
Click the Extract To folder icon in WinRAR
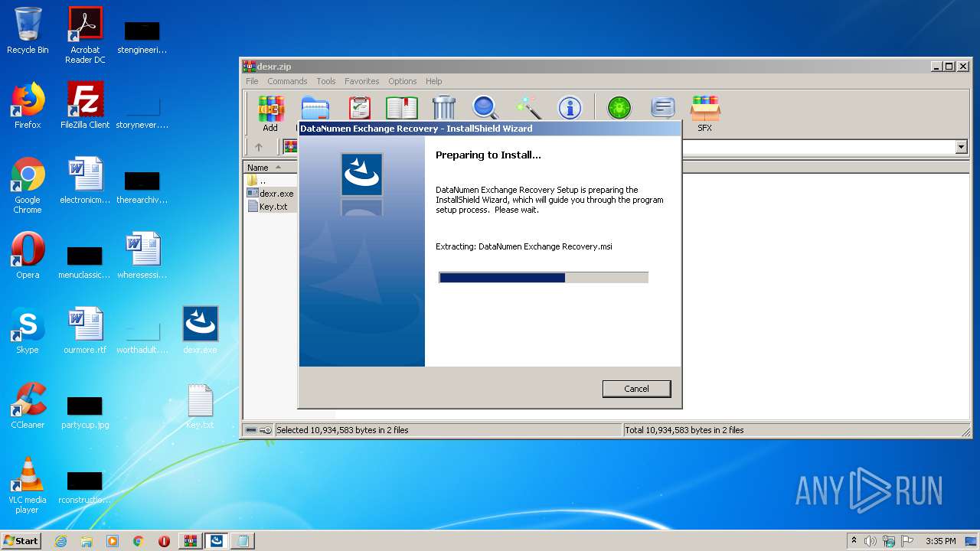[x=315, y=108]
